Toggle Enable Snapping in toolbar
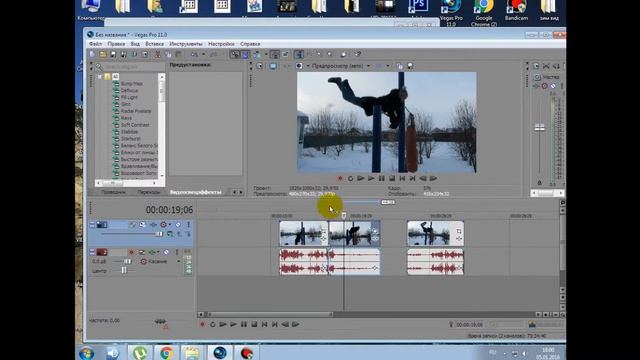The height and width of the screenshot is (360, 640). click(235, 54)
